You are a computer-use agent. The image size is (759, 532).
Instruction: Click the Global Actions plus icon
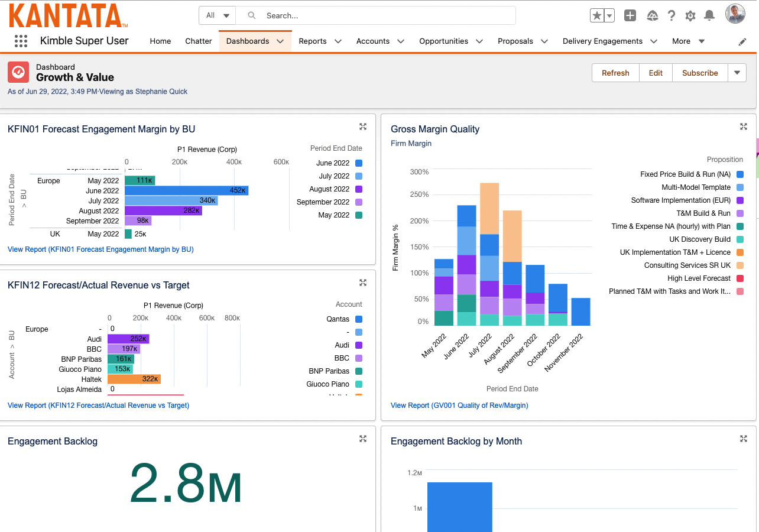[630, 15]
